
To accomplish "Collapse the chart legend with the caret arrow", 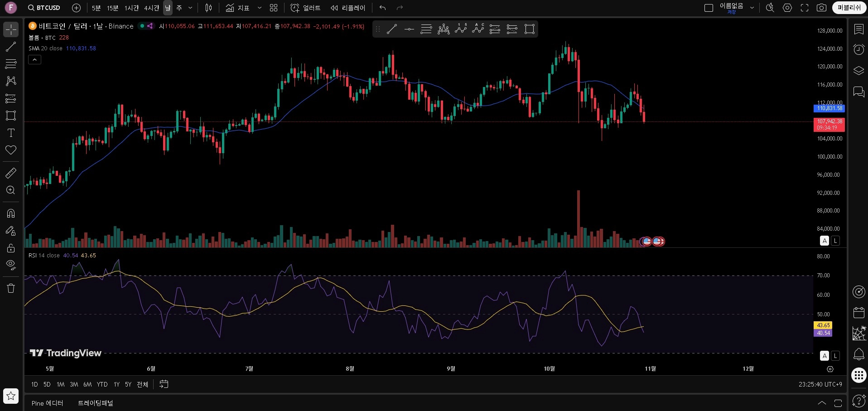I will click(34, 59).
